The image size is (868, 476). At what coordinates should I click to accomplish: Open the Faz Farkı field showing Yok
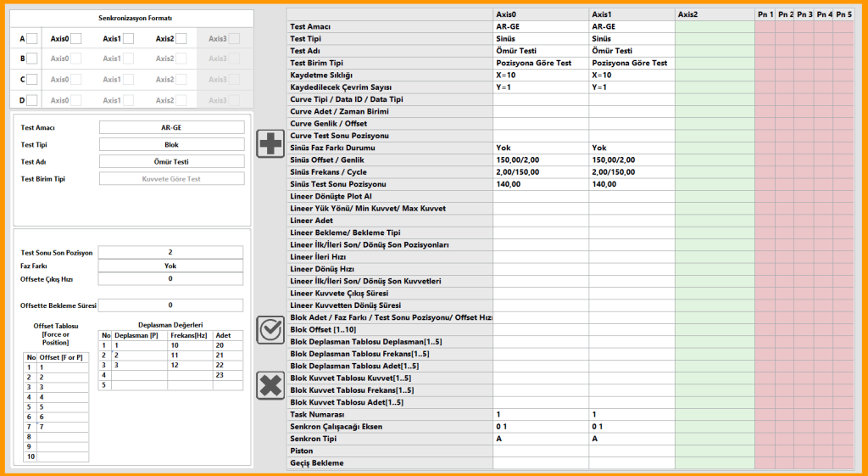[170, 266]
